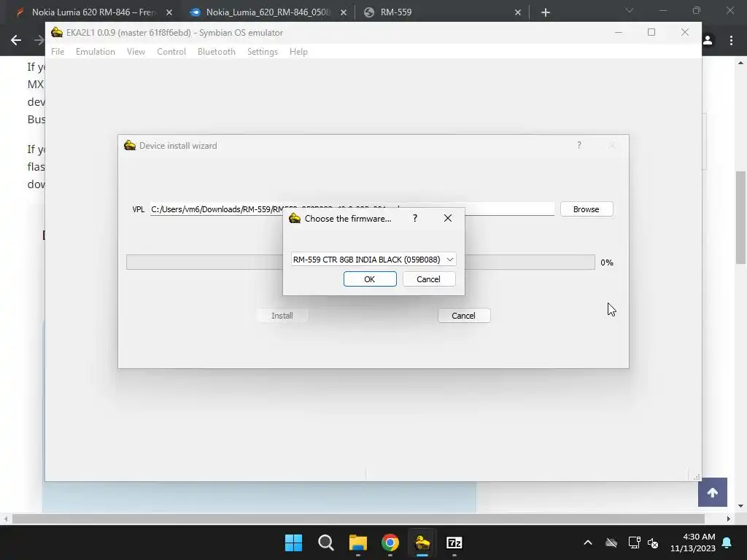The image size is (747, 560).
Task: Click Cancel in Device install wizard
Action: coord(463,316)
